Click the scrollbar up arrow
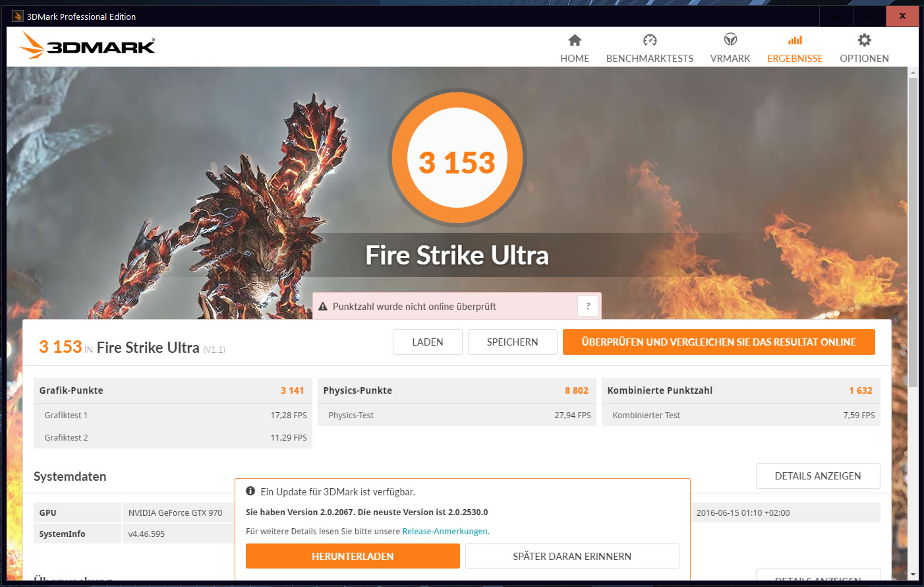Viewport: 924px width, 587px height. tap(913, 73)
